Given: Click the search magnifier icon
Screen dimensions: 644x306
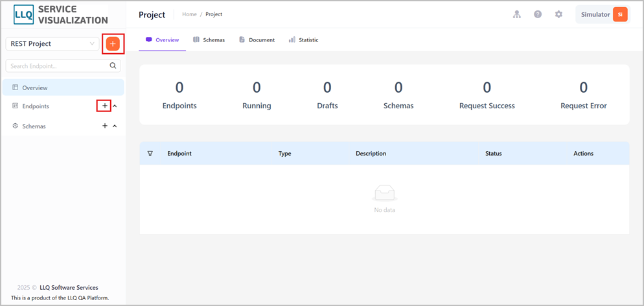Looking at the screenshot, I should click(x=113, y=65).
